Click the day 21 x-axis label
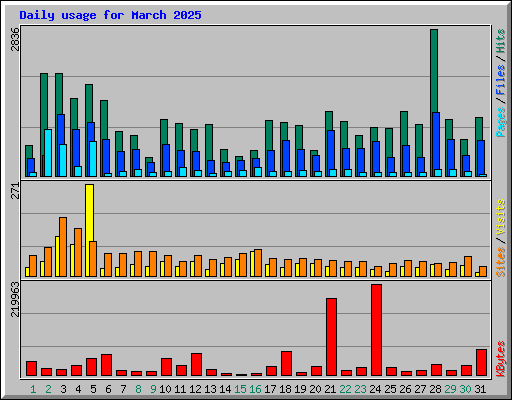This screenshot has height=400, width=512. [330, 389]
